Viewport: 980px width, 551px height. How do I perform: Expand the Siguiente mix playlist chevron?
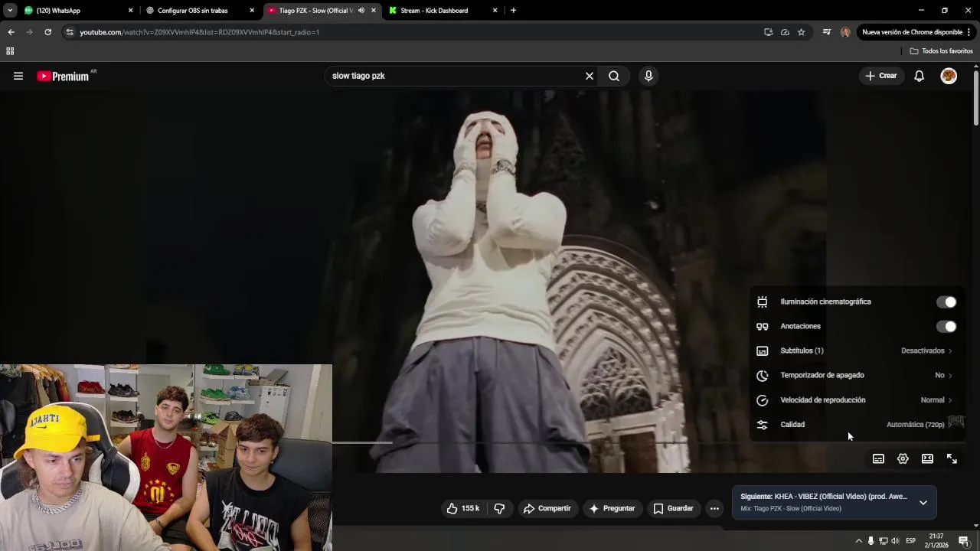click(x=923, y=503)
